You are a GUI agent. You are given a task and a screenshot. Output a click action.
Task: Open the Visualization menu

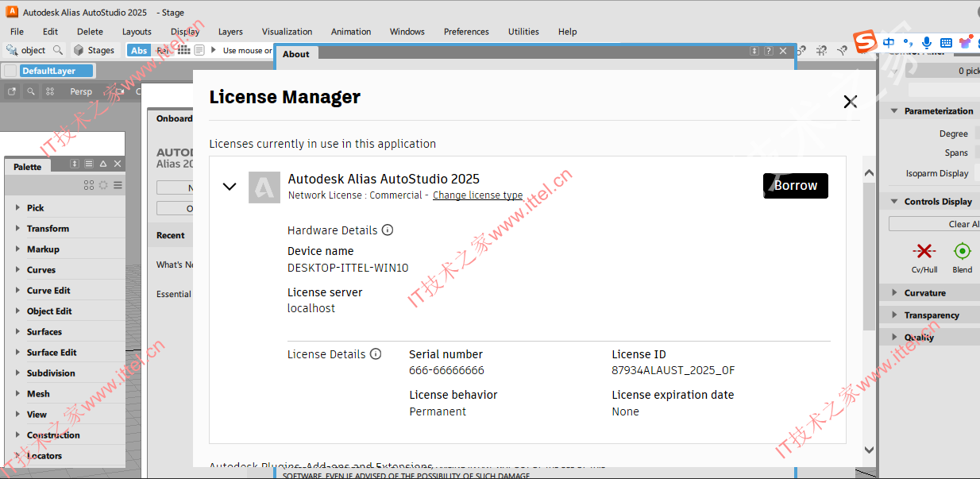(287, 32)
